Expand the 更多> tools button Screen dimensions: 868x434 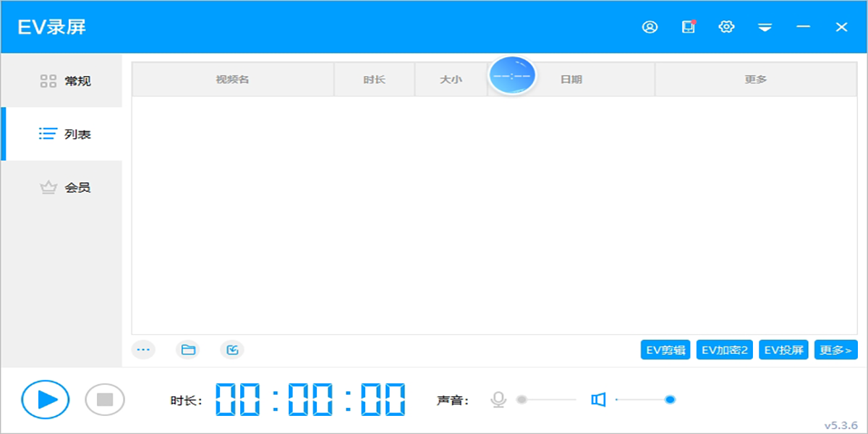click(x=835, y=350)
